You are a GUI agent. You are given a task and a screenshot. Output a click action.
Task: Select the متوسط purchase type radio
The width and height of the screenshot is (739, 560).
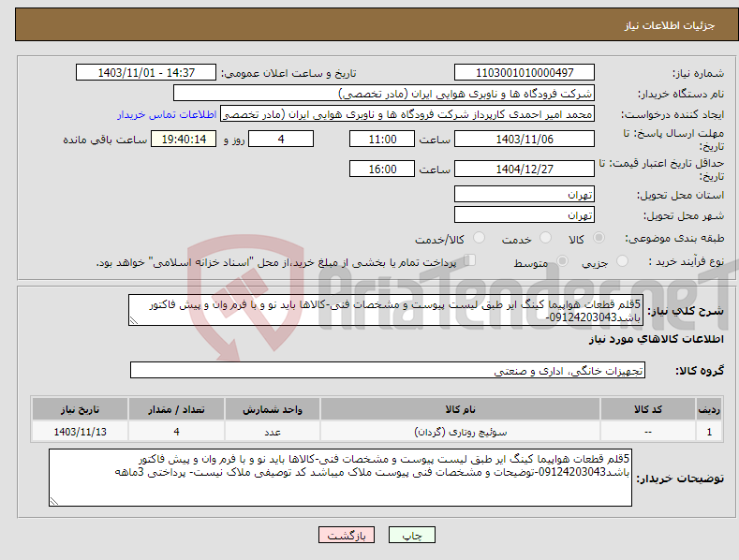pyautogui.click(x=562, y=260)
